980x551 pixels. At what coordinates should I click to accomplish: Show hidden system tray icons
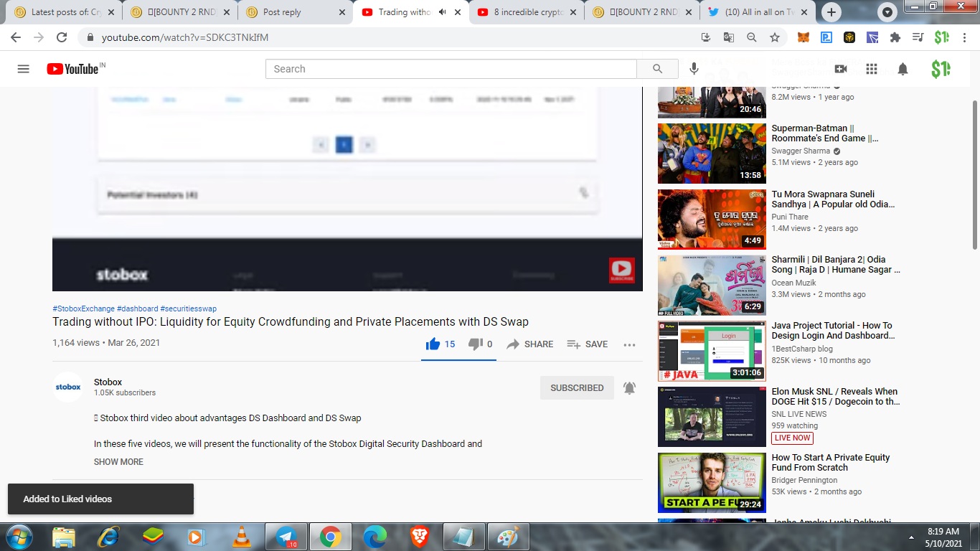coord(913,537)
